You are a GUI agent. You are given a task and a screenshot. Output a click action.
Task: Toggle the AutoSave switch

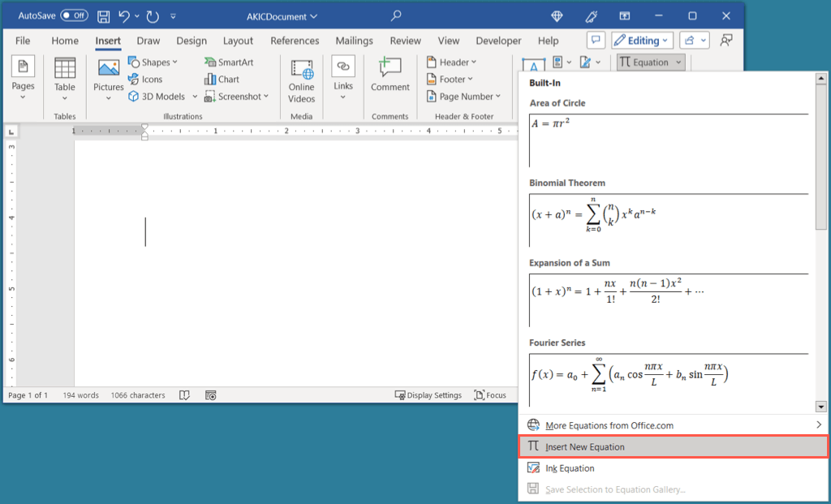pyautogui.click(x=74, y=15)
